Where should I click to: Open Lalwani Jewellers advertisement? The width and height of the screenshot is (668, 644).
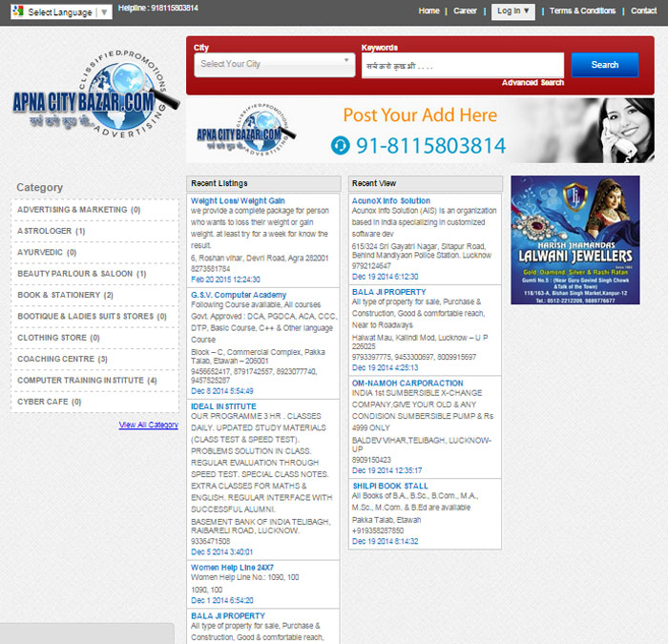click(575, 239)
